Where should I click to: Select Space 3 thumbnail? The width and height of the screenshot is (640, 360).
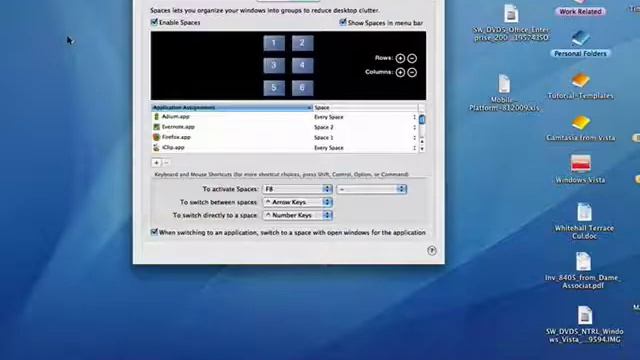(274, 65)
